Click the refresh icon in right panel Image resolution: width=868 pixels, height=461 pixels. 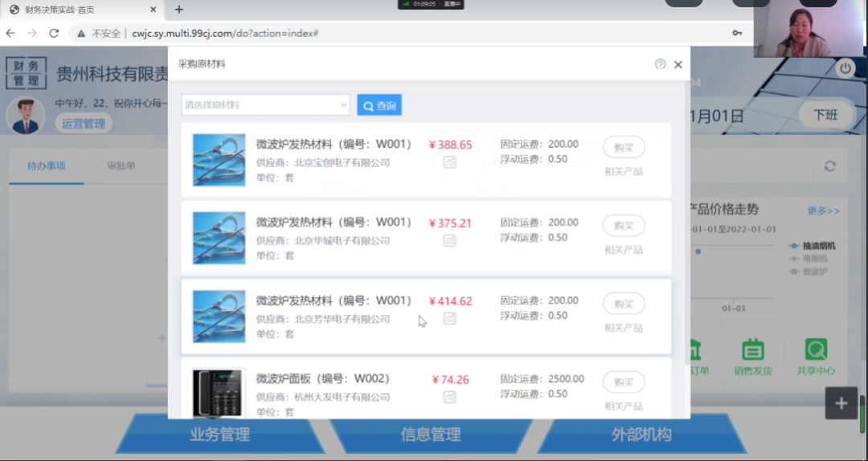point(830,166)
